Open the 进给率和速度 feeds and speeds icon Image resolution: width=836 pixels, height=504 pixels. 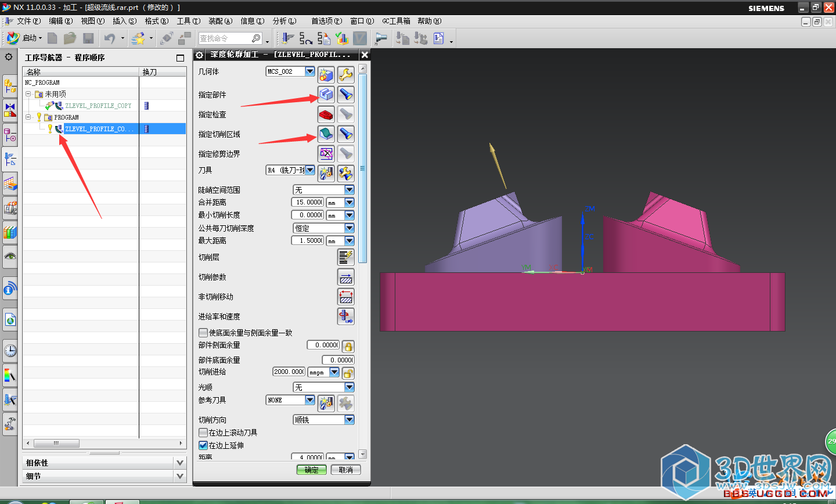point(346,316)
